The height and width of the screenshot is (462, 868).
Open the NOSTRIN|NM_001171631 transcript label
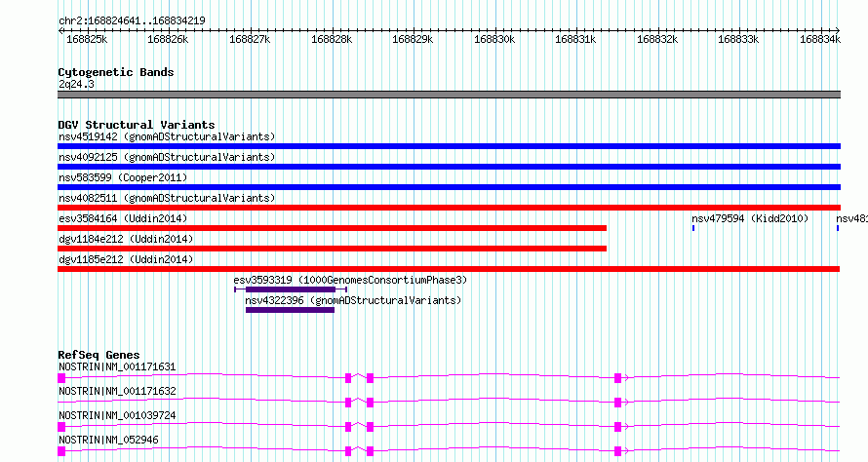click(117, 366)
